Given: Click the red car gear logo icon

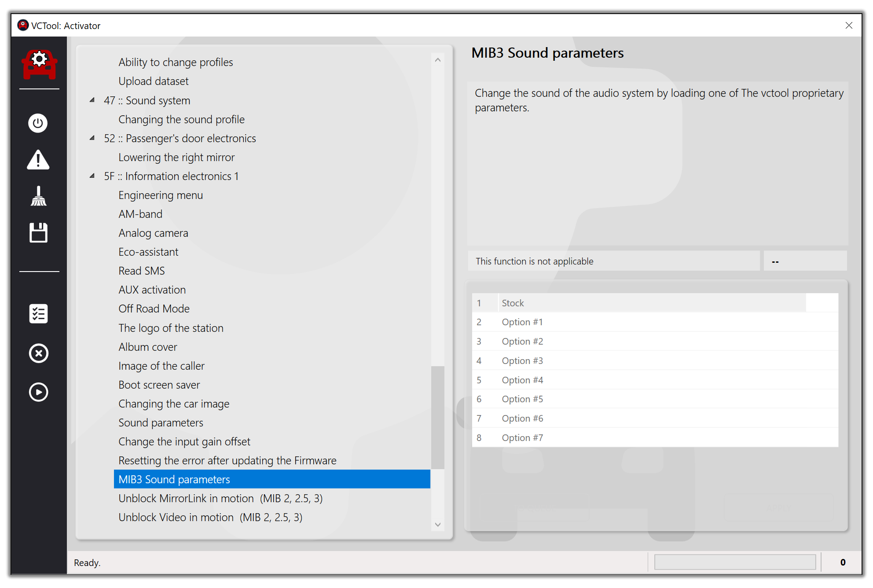Looking at the screenshot, I should point(39,64).
